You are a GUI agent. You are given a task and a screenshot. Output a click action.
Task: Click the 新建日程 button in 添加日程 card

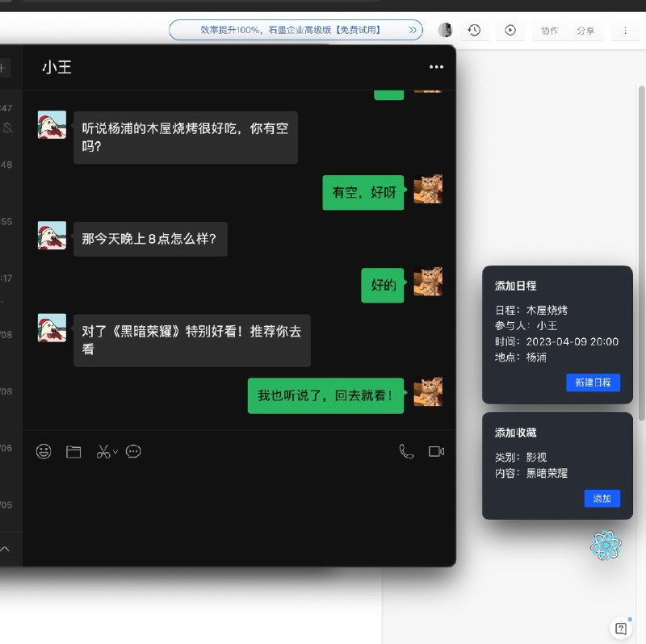pos(594,383)
